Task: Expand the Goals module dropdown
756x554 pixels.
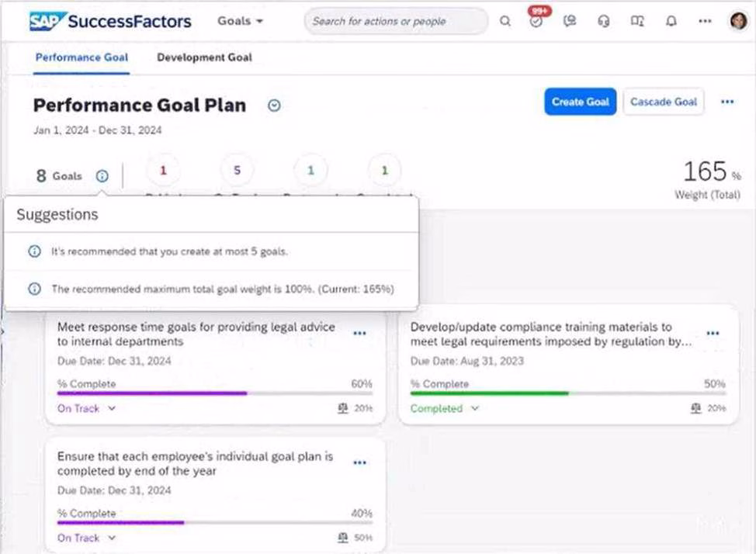Action: pyautogui.click(x=240, y=21)
